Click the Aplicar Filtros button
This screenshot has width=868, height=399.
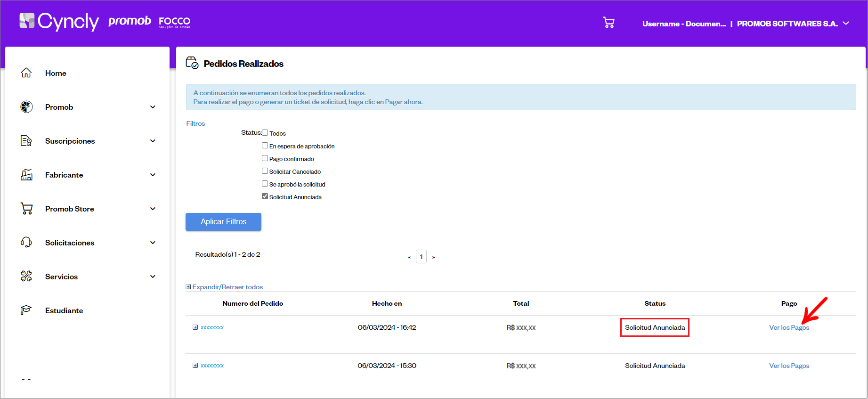click(x=223, y=222)
